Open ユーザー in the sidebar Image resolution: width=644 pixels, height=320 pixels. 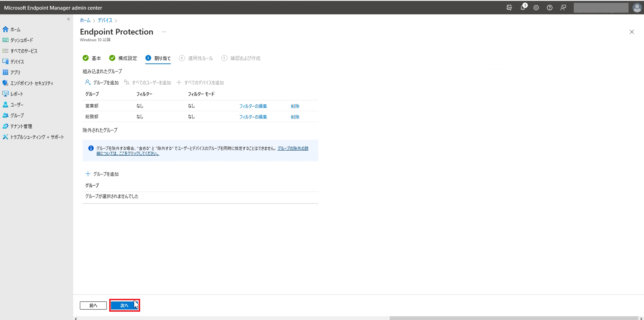point(13,105)
